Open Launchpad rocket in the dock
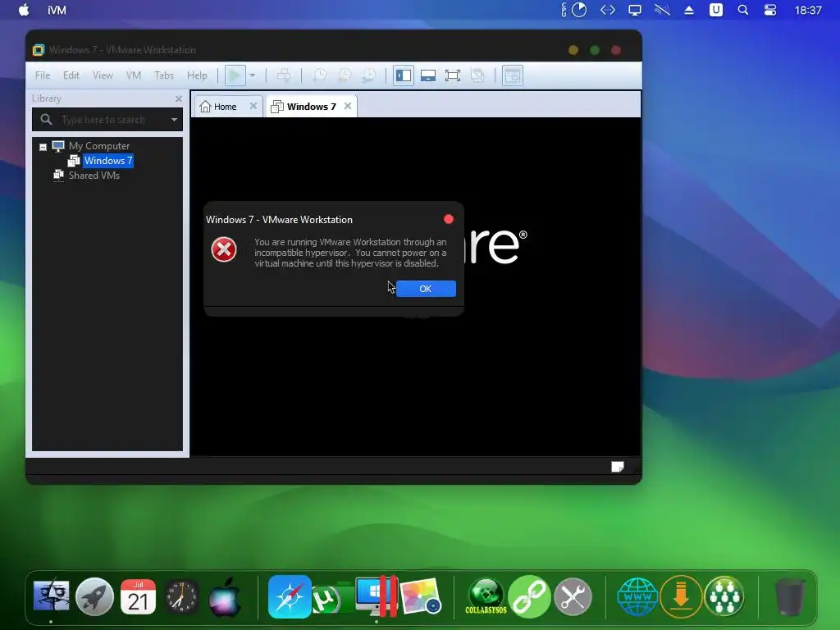840x630 pixels. [x=95, y=596]
